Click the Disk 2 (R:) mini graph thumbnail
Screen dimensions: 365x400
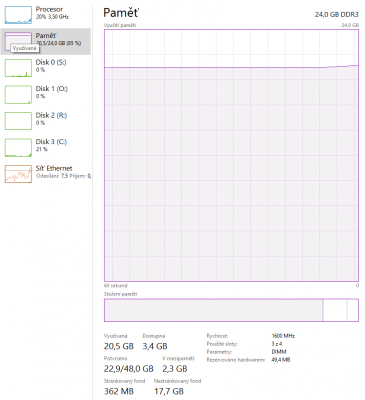coord(18,121)
